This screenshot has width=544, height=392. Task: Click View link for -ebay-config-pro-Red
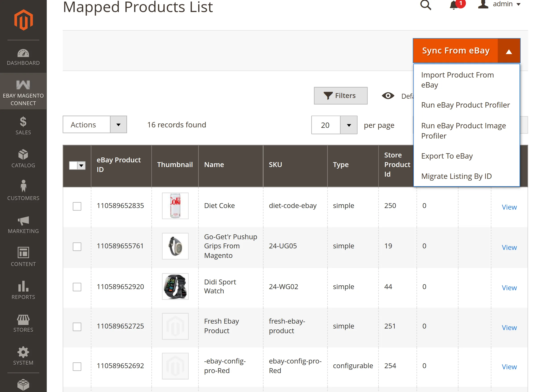(x=509, y=367)
